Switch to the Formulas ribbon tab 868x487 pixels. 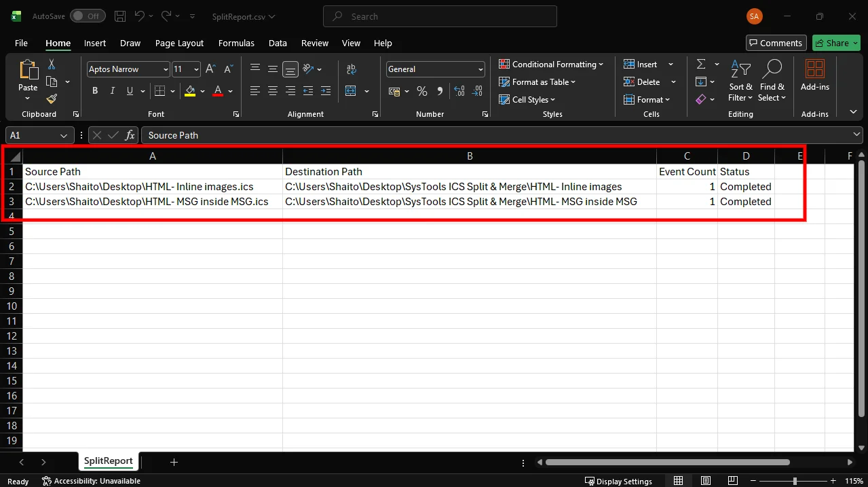coord(236,43)
